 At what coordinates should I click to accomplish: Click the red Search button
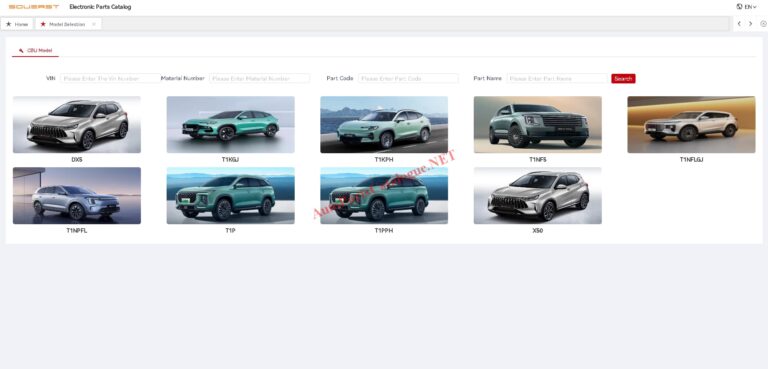click(623, 78)
